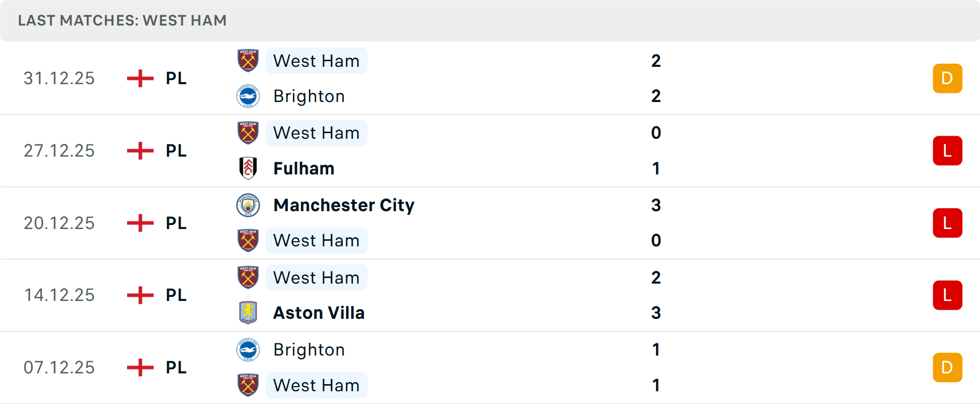The height and width of the screenshot is (404, 980).
Task: Click the draw badge for 31.12.25 match
Action: pyautogui.click(x=947, y=79)
